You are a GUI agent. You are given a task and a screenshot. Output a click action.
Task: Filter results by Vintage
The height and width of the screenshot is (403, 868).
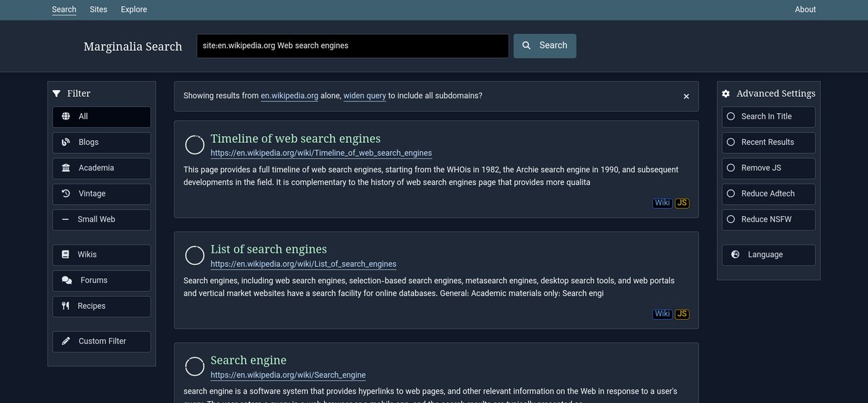pyautogui.click(x=102, y=194)
